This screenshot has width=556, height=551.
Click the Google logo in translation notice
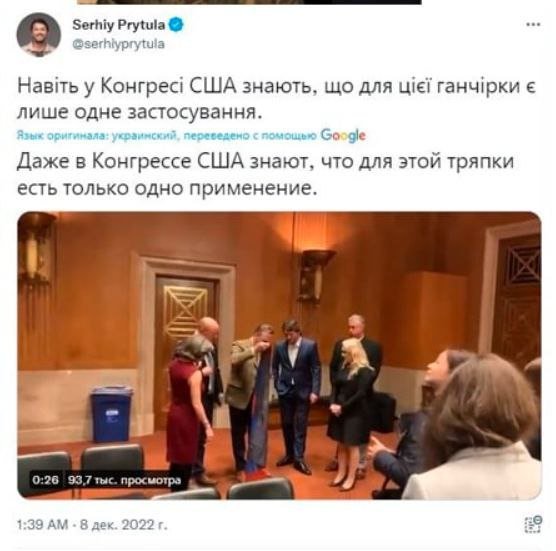[343, 135]
